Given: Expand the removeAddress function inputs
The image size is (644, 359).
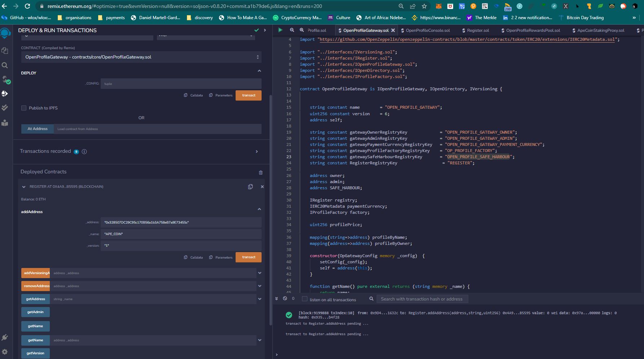Looking at the screenshot, I should pos(259,286).
